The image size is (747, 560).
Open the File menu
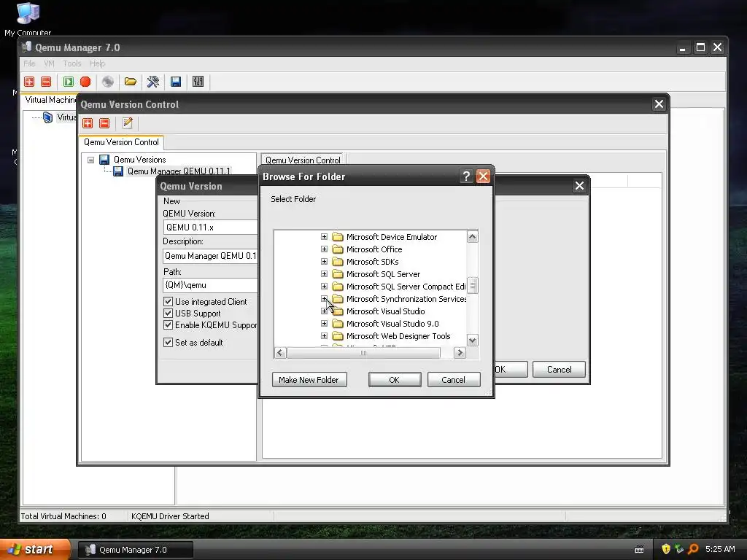pos(29,63)
